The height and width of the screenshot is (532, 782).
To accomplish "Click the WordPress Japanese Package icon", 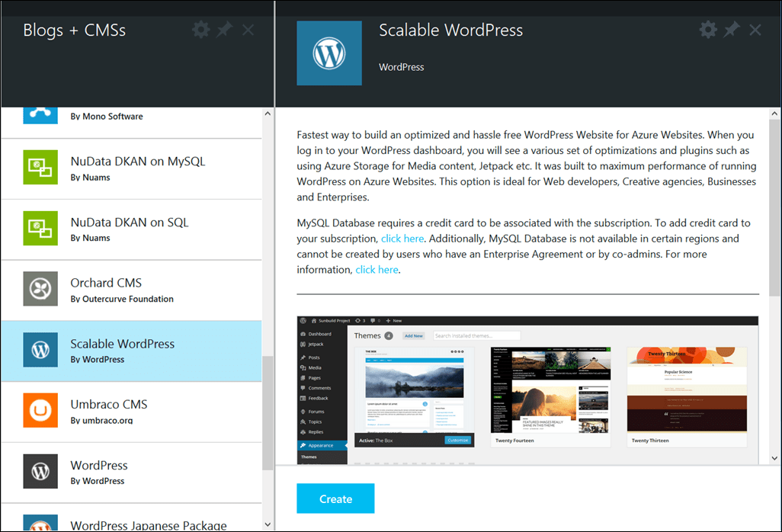I will click(40, 523).
